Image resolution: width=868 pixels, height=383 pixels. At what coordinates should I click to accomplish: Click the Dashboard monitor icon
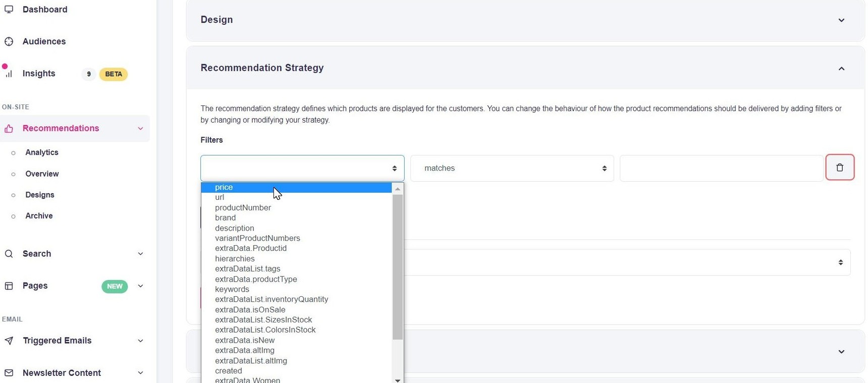(x=9, y=10)
